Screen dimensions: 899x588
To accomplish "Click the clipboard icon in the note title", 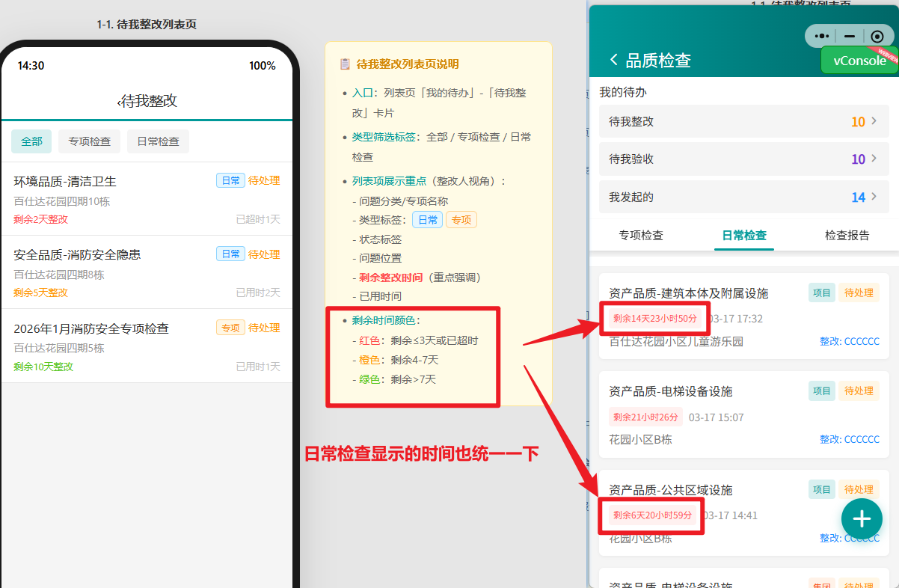I will (x=345, y=64).
